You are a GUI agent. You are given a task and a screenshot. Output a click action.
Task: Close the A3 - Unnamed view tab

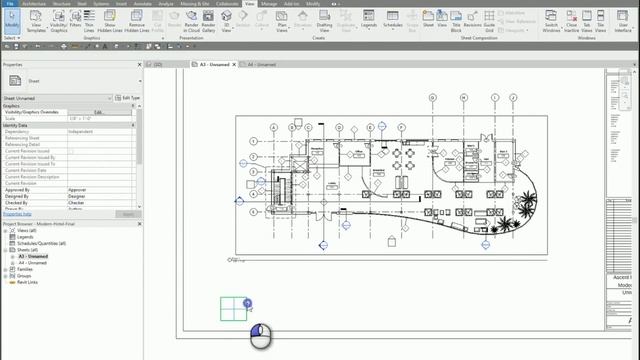234,64
